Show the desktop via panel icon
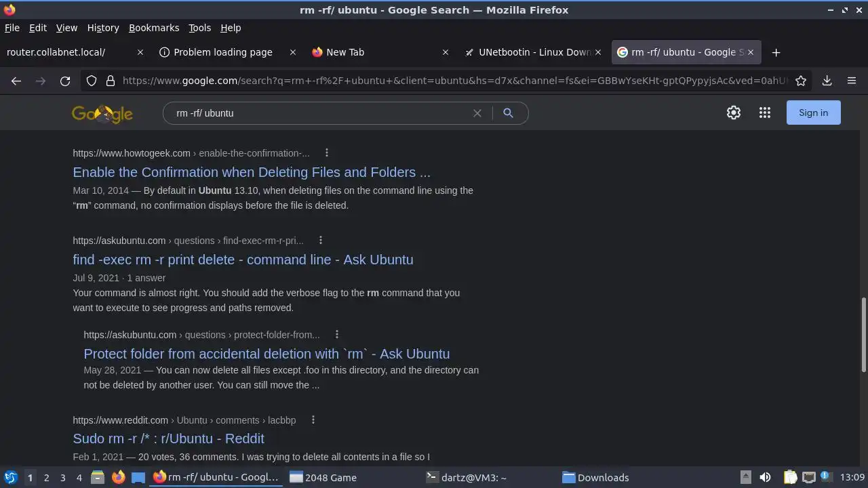868x488 pixels. pos(138,478)
